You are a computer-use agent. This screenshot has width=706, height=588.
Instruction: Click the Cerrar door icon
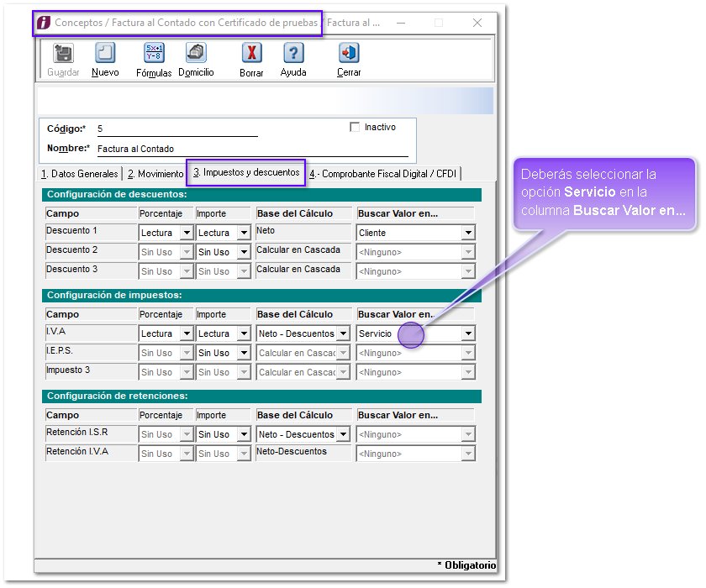(x=349, y=54)
